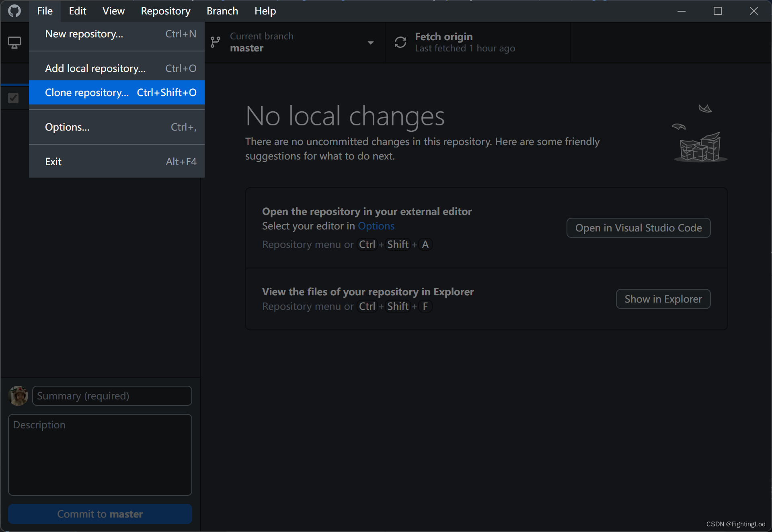Click View the files of your repository in Explorer text
The height and width of the screenshot is (532, 772).
[368, 292]
